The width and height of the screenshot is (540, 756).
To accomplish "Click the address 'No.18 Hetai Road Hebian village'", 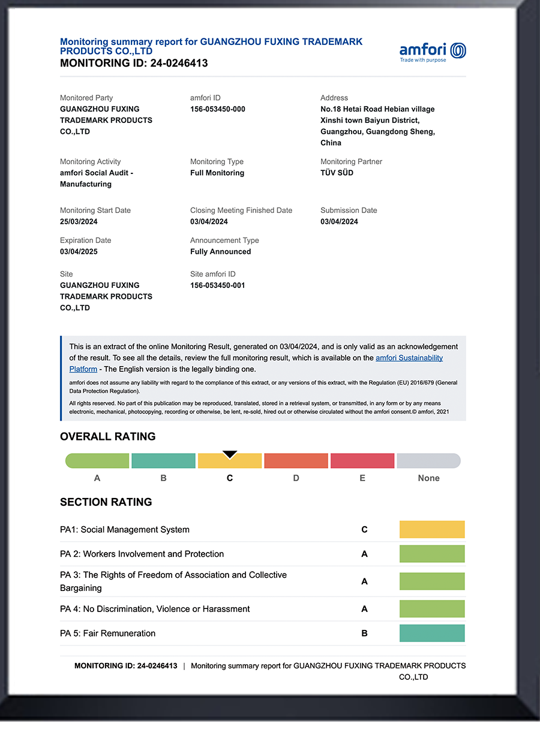I will 377,109.
